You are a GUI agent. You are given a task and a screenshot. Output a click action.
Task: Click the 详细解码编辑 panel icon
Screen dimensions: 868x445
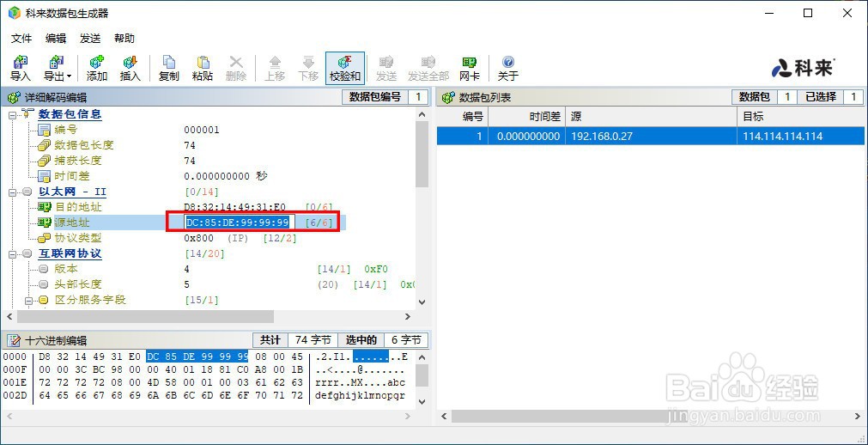pos(13,98)
